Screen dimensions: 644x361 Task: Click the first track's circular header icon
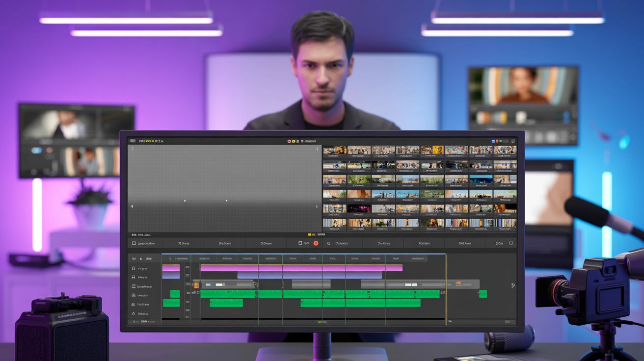134,269
